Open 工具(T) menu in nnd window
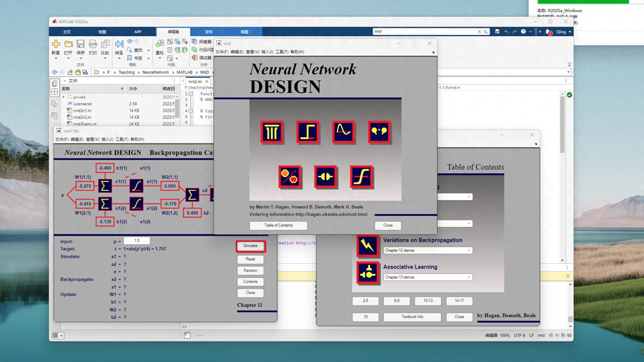This screenshot has width=644, height=362. [282, 52]
